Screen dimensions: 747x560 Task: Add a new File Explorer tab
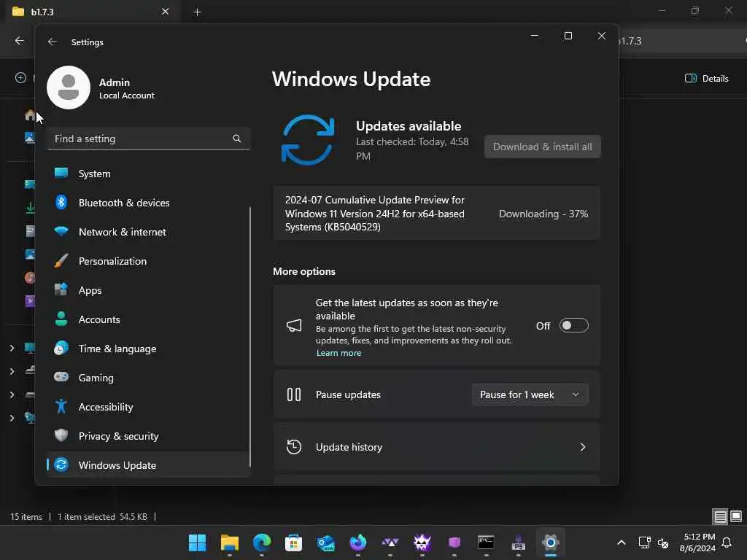[197, 12]
